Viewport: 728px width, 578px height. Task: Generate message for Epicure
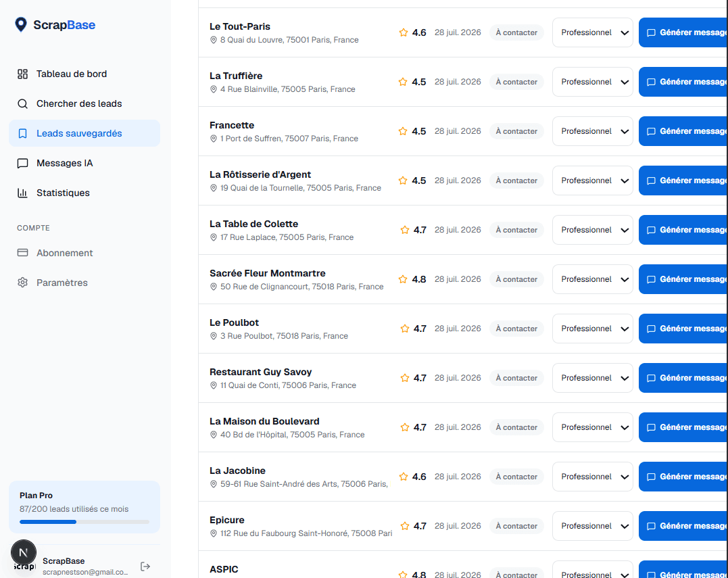point(683,526)
